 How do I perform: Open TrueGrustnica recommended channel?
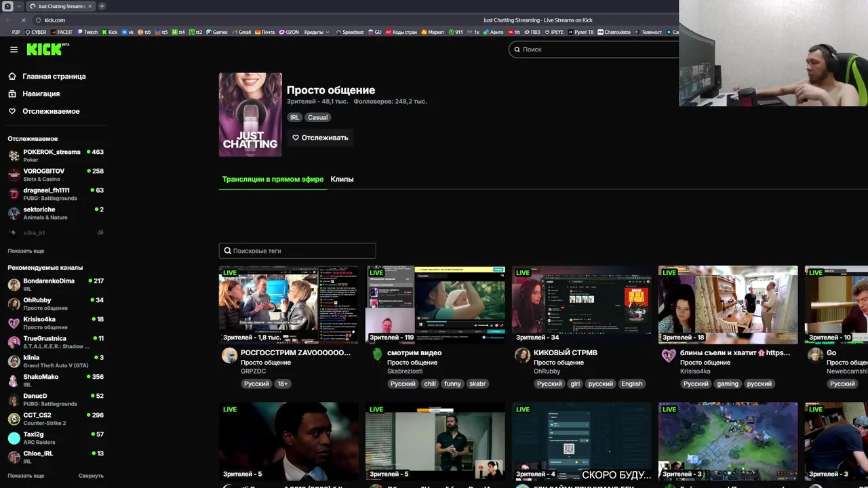56,342
